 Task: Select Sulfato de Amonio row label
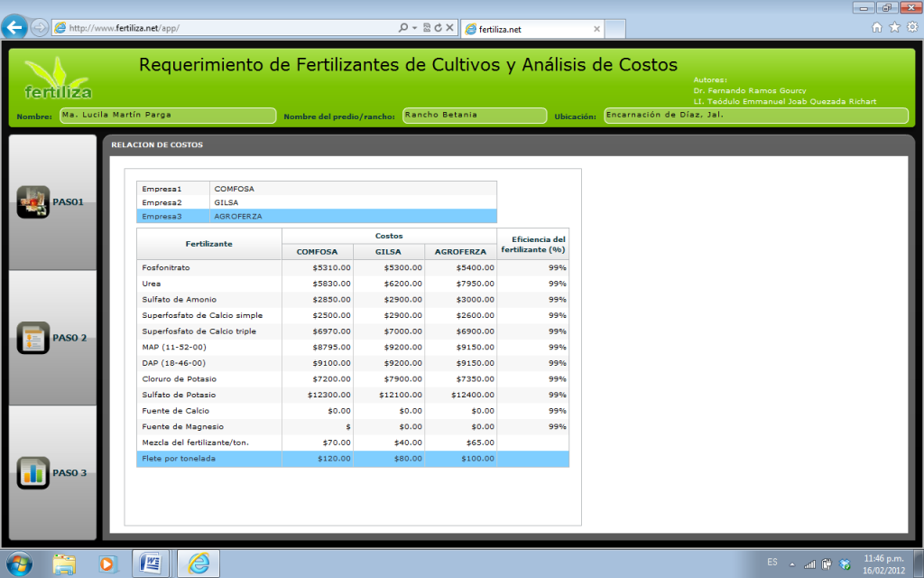(x=180, y=300)
